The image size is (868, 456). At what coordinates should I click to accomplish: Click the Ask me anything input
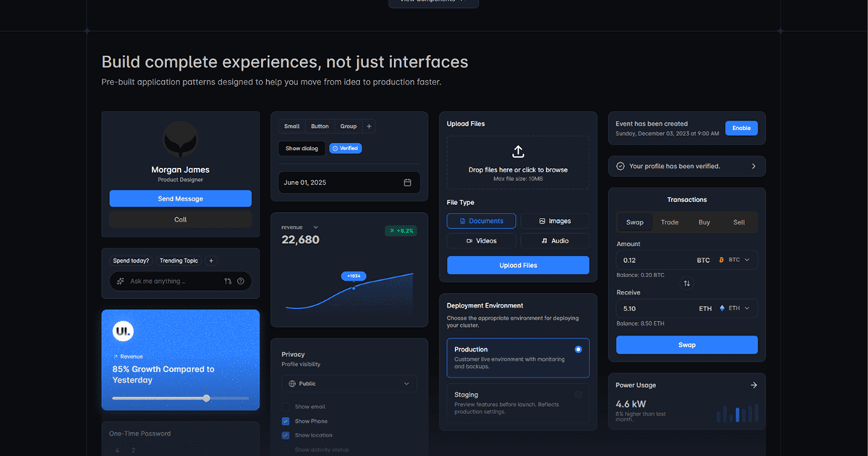coord(181,281)
